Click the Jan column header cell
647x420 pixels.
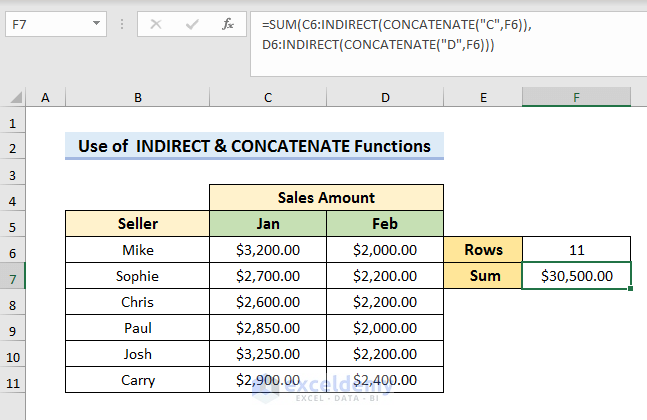(268, 223)
